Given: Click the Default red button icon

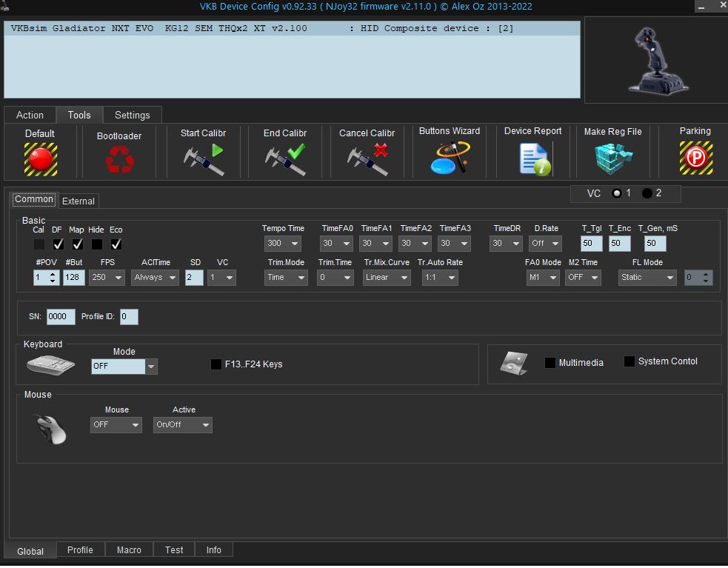Looking at the screenshot, I should [x=41, y=159].
